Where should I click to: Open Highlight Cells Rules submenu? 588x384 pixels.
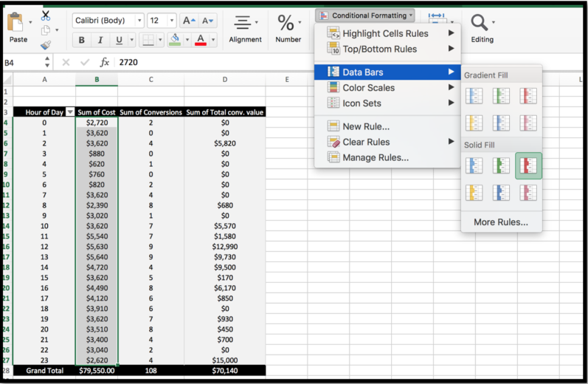pyautogui.click(x=387, y=33)
